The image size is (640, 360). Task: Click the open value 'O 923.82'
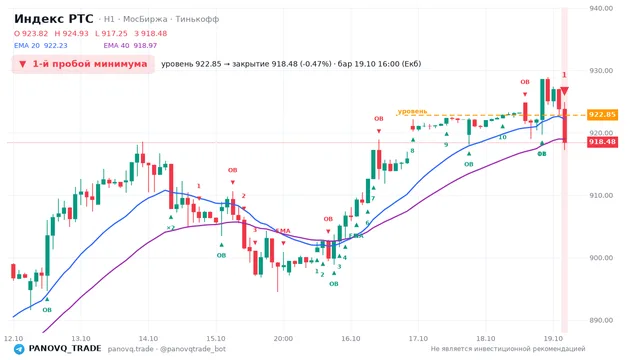point(31,33)
